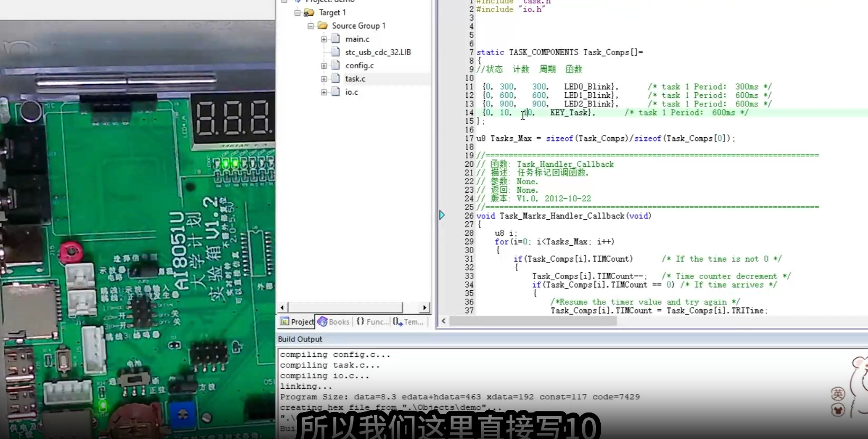Click the Target 1 target icon
This screenshot has height=439, width=868.
(309, 13)
